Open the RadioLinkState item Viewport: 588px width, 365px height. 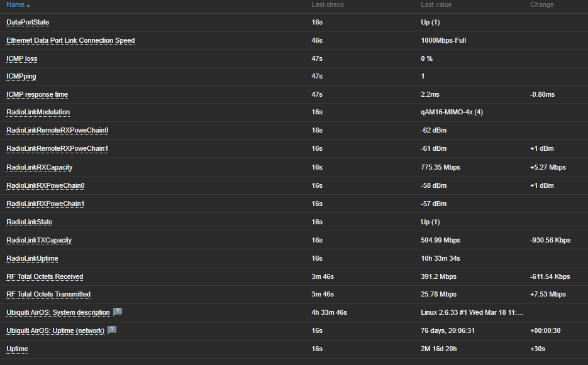(30, 222)
